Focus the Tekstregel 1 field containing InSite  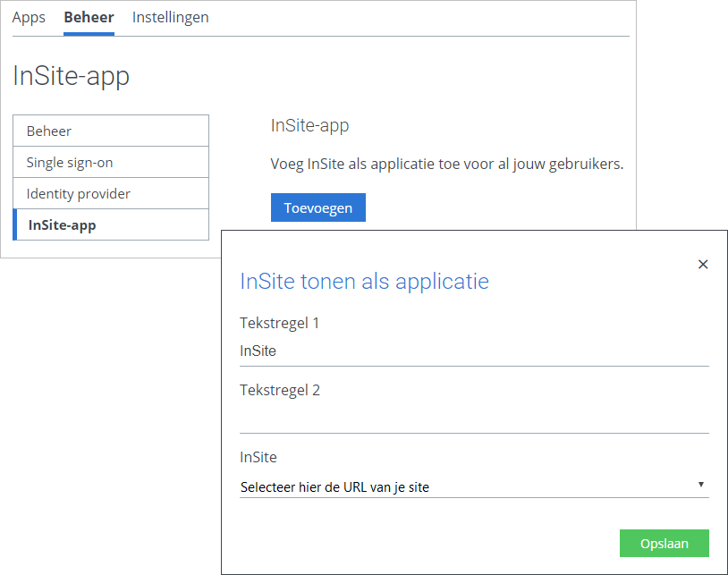474,351
